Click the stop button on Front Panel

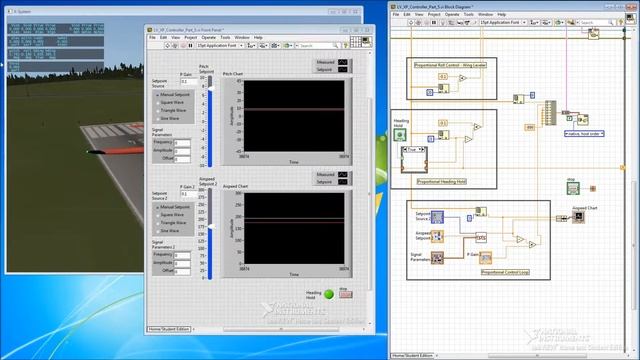tap(345, 294)
